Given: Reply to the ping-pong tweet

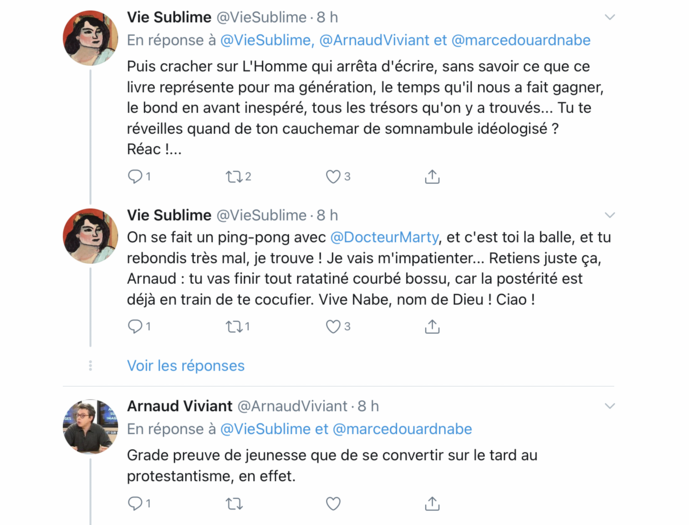Looking at the screenshot, I should tap(135, 326).
